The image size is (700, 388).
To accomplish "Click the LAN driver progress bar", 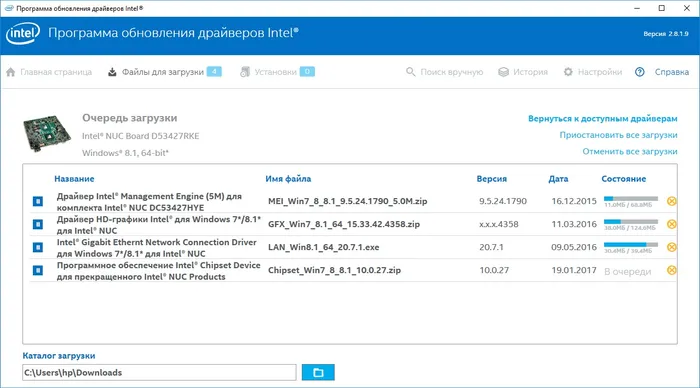I will point(631,244).
